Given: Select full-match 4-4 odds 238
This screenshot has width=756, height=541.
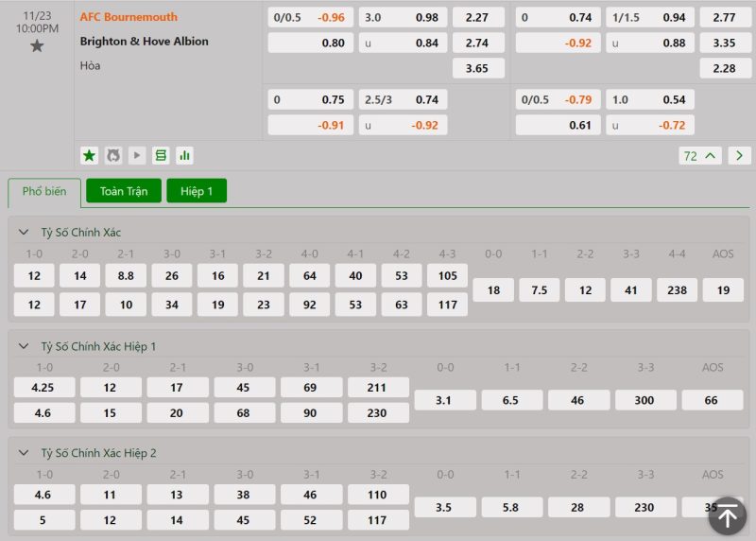Looking at the screenshot, I should pos(678,290).
